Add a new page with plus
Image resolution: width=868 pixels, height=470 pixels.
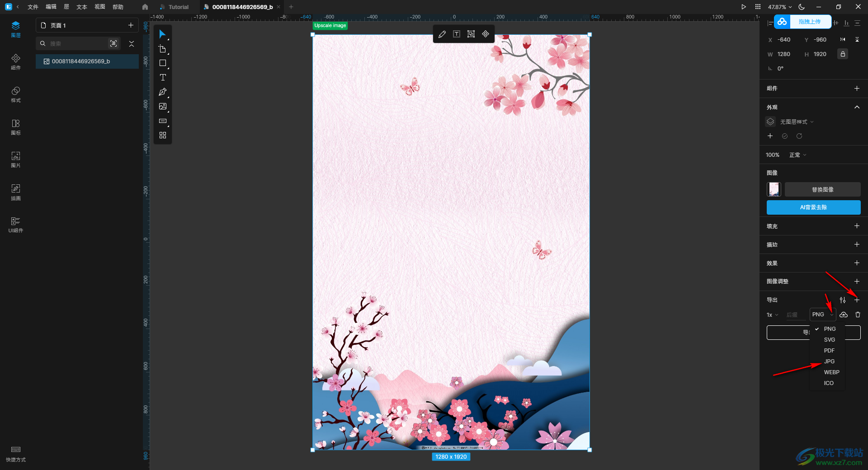pos(131,25)
